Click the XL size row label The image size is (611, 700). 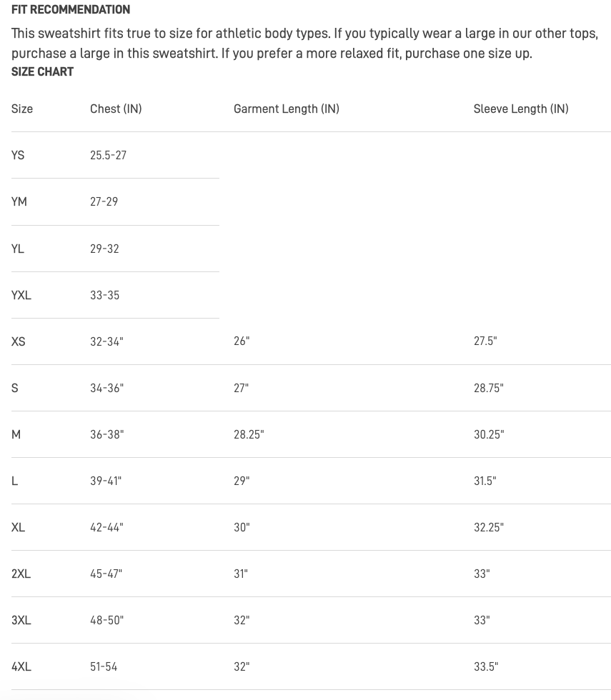[x=19, y=527]
